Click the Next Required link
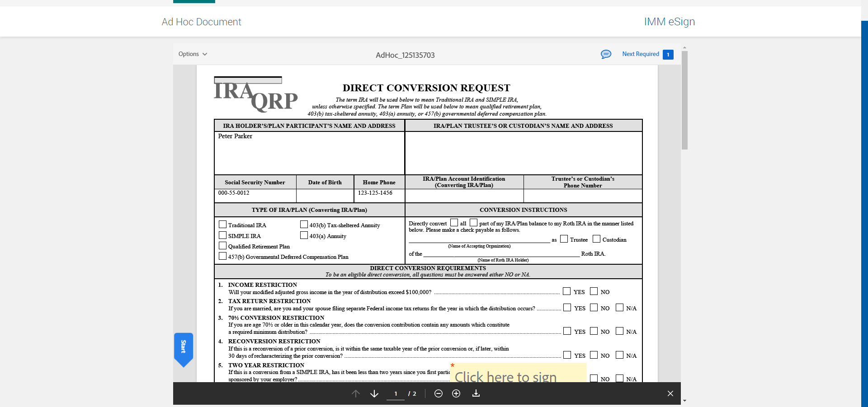The height and width of the screenshot is (407, 868). tap(641, 54)
